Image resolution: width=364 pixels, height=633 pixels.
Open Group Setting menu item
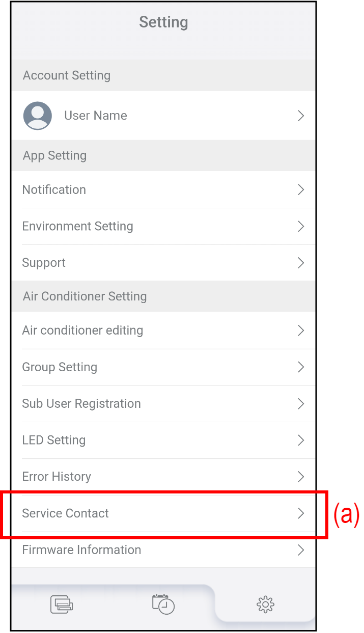60,367
